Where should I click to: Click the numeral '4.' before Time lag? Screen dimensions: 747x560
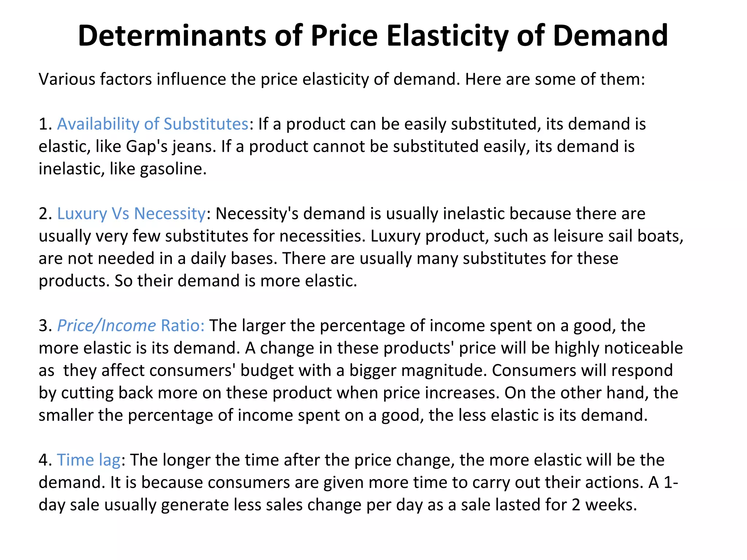coord(46,460)
